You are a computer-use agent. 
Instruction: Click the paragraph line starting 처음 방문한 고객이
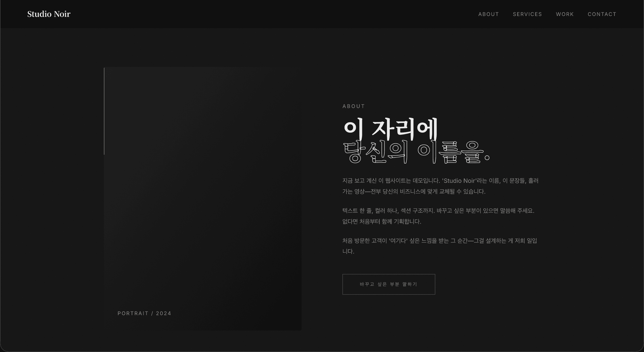[439, 241]
